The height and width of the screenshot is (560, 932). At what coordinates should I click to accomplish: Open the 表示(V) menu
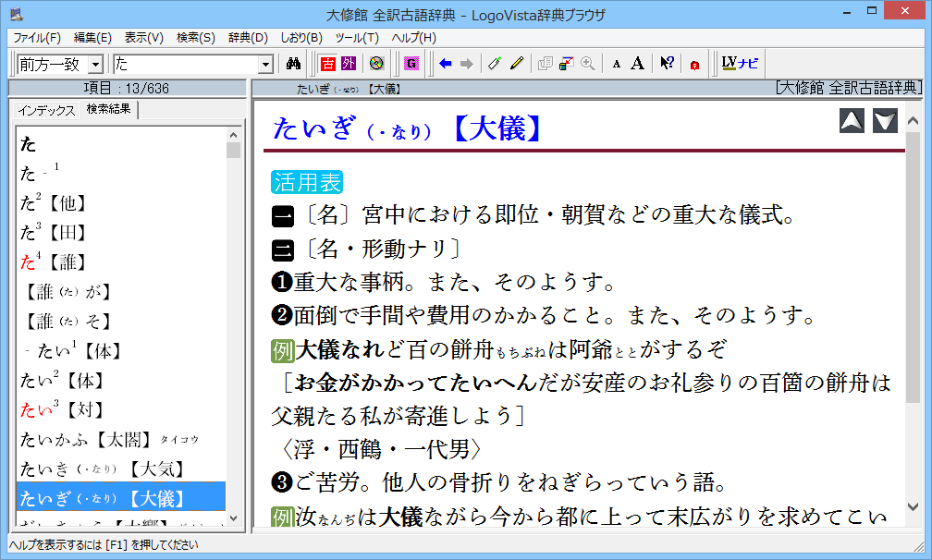(x=144, y=37)
